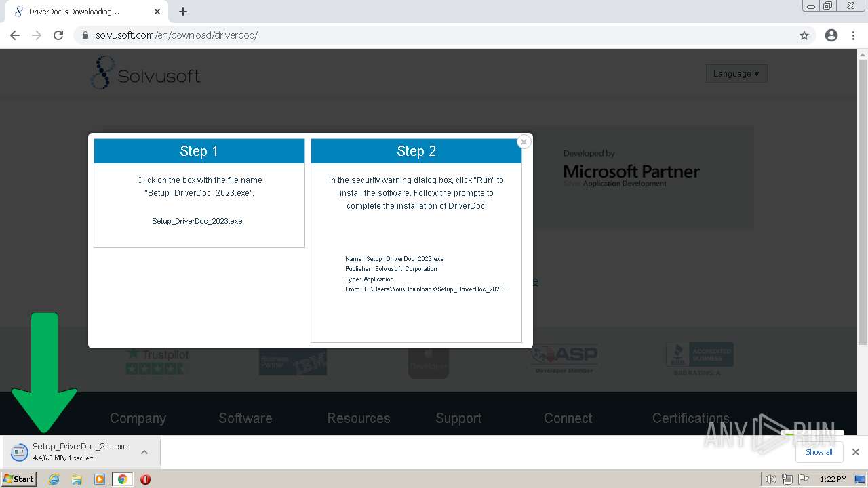Click the Step 2 header
This screenshot has width=868, height=488.
[416, 151]
